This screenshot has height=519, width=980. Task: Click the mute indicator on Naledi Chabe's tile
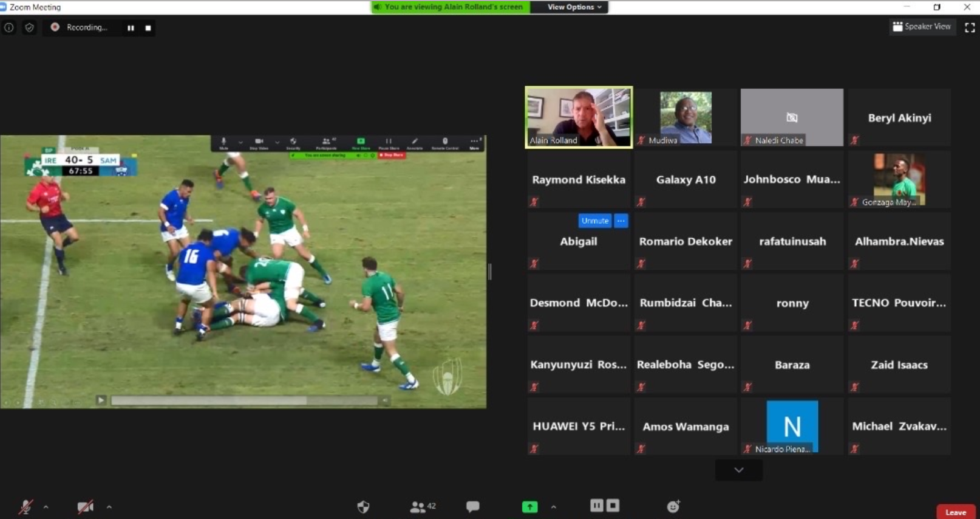pyautogui.click(x=748, y=140)
